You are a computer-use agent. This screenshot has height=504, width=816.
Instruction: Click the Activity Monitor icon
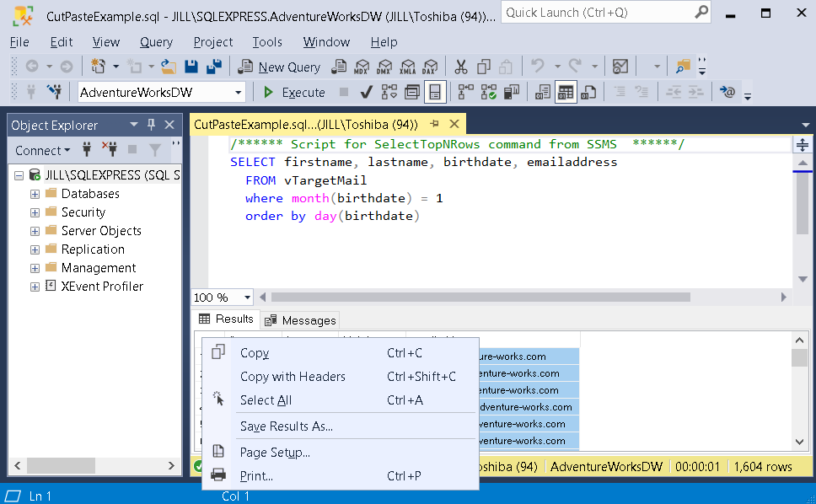[x=620, y=67]
